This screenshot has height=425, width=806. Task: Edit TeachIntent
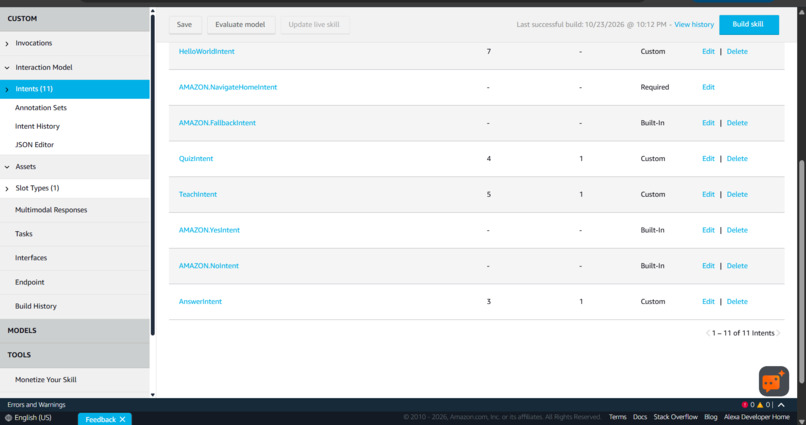click(x=708, y=194)
